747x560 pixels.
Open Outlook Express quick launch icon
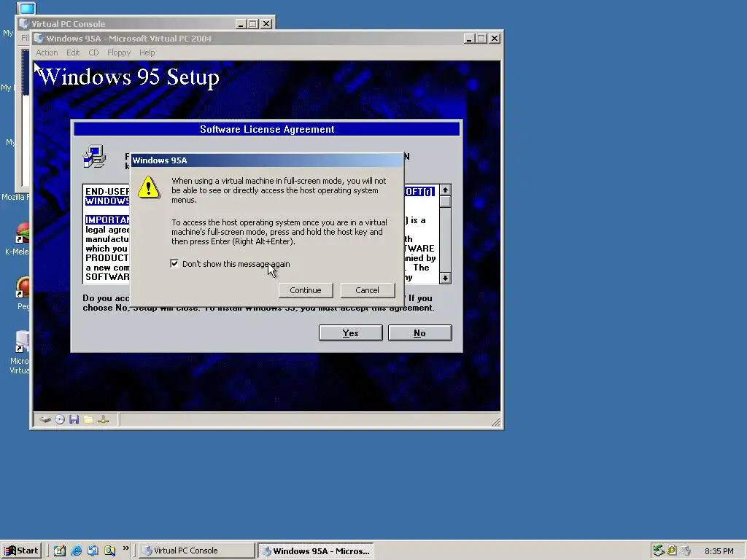coord(93,551)
